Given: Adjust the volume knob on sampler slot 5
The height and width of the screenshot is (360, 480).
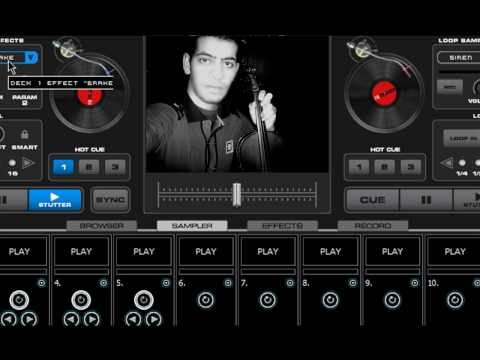Looking at the screenshot, I should [x=144, y=300].
